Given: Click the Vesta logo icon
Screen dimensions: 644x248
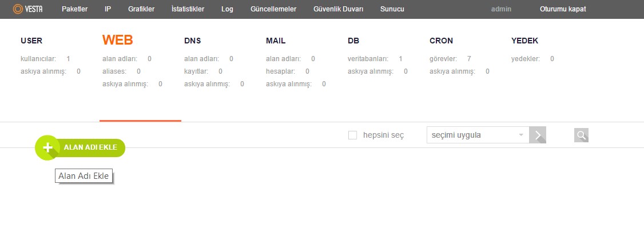Looking at the screenshot, I should [x=18, y=9].
